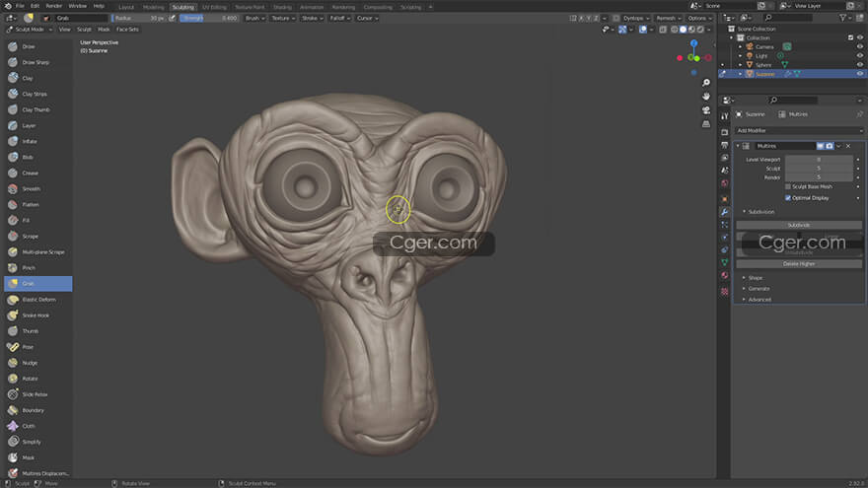868x488 pixels.
Task: Select the Clay Thumb brush
Action: point(37,109)
